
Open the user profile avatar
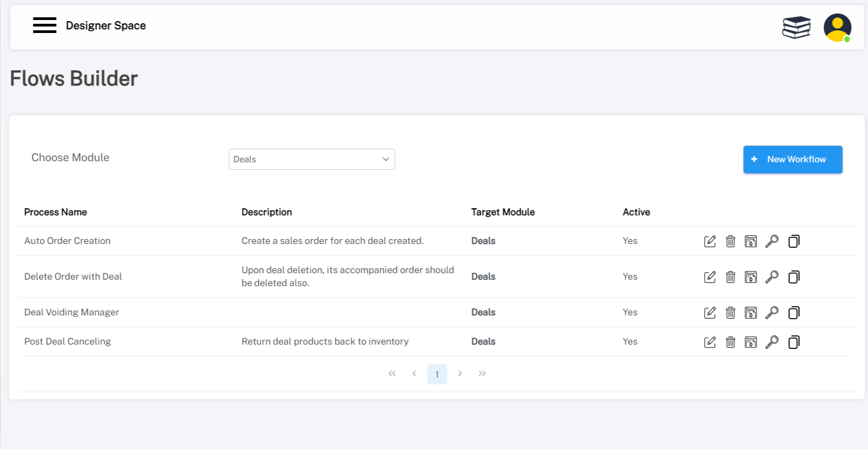[837, 28]
